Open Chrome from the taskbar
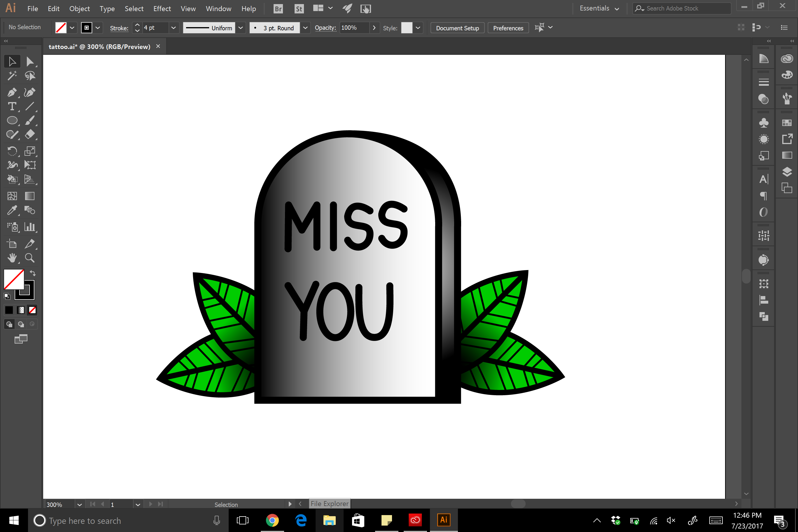This screenshot has height=532, width=798. [272, 520]
